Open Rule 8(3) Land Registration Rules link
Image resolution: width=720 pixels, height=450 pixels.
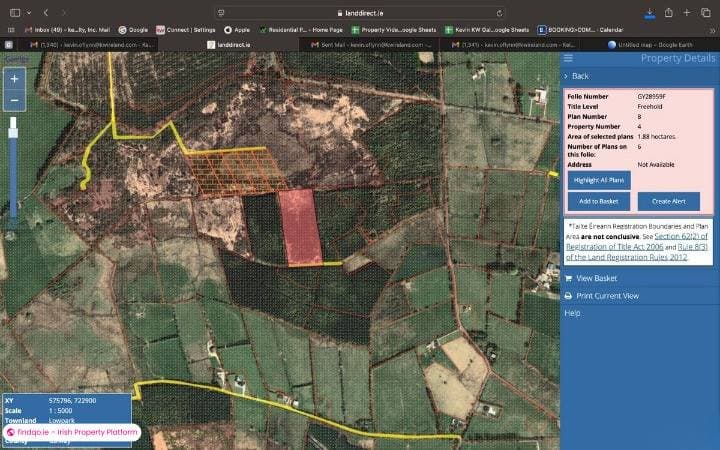[x=636, y=252]
